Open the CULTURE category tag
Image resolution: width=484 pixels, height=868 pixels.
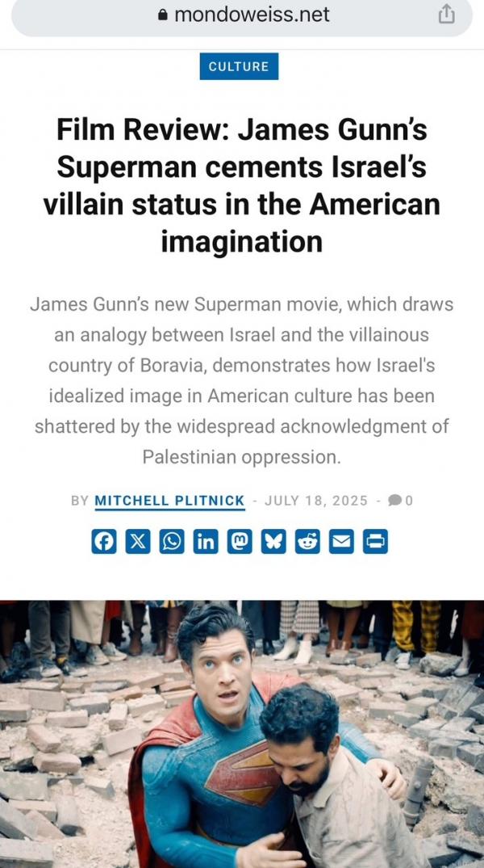coord(239,66)
